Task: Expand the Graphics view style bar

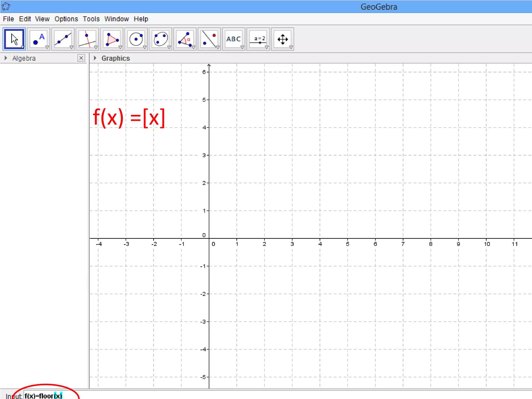Action: click(x=95, y=58)
